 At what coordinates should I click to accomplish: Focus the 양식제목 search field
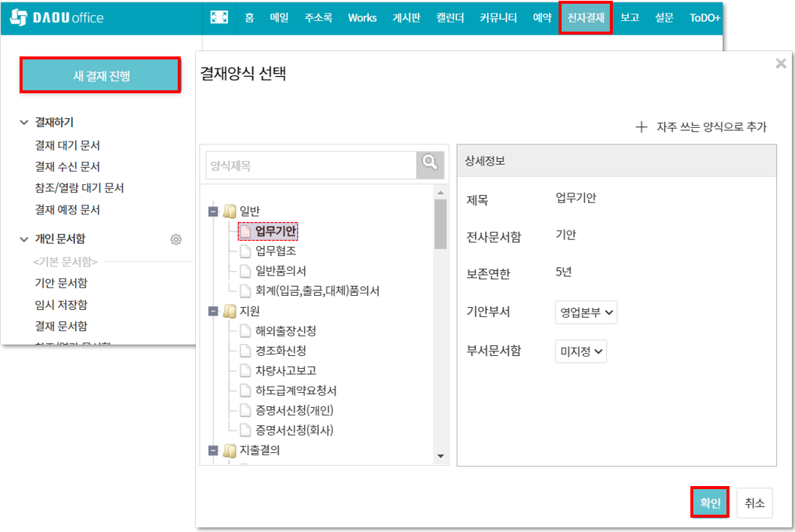[x=311, y=166]
